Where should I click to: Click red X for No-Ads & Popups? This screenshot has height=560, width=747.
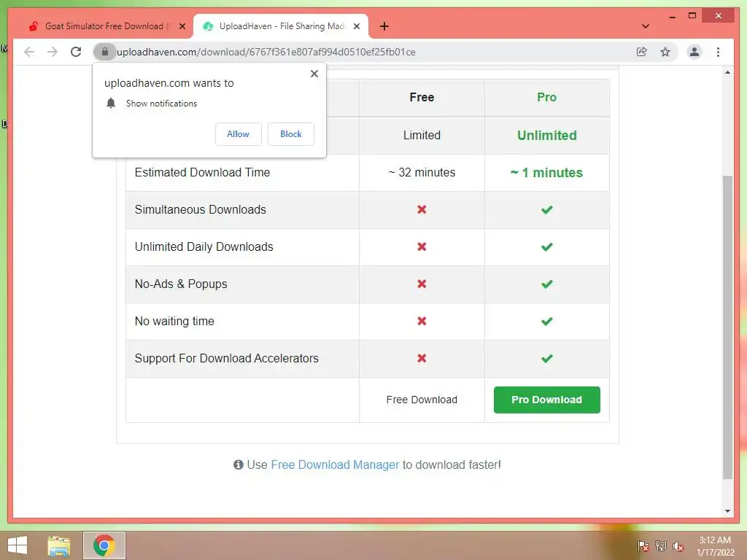(x=422, y=284)
